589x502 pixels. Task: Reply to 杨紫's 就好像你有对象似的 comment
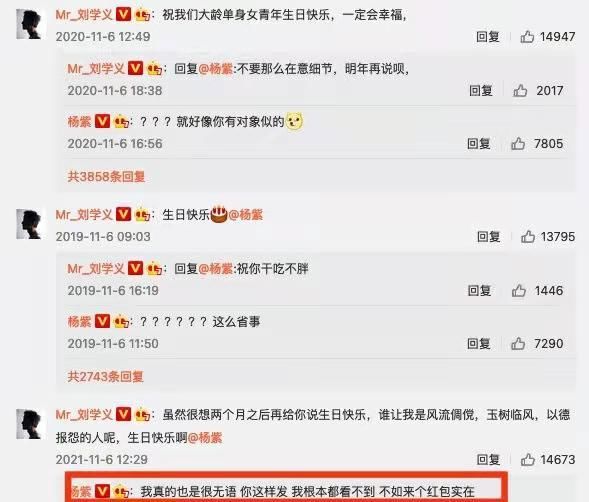coord(479,144)
